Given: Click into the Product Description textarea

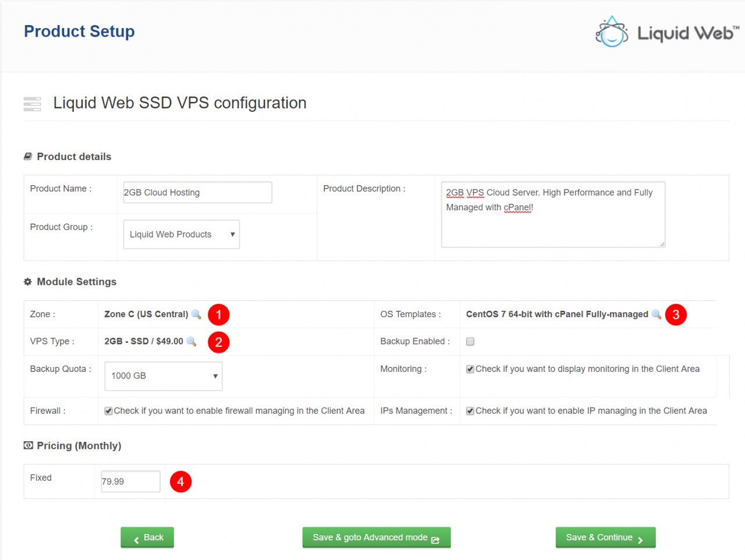Looking at the screenshot, I should 554,214.
